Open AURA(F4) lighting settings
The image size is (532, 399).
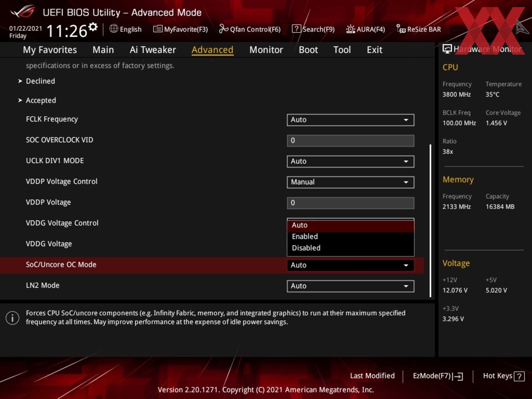365,29
